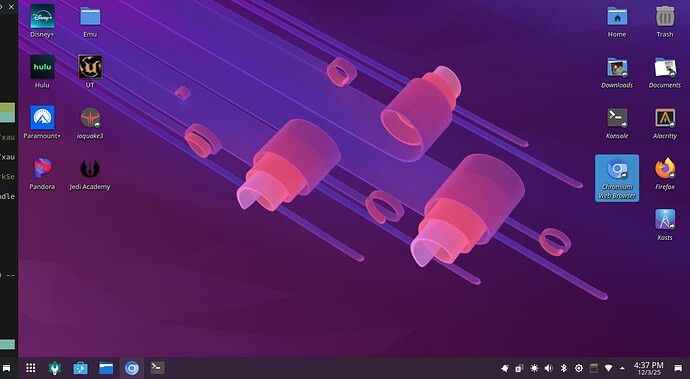Launch the Firefox desktop shortcut
Image resolution: width=690 pixels, height=379 pixels.
(x=665, y=169)
